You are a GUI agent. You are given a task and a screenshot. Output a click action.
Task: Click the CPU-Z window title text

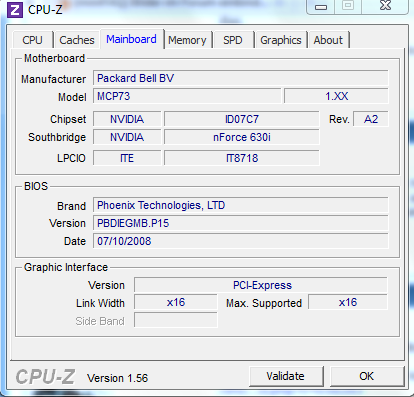point(45,10)
